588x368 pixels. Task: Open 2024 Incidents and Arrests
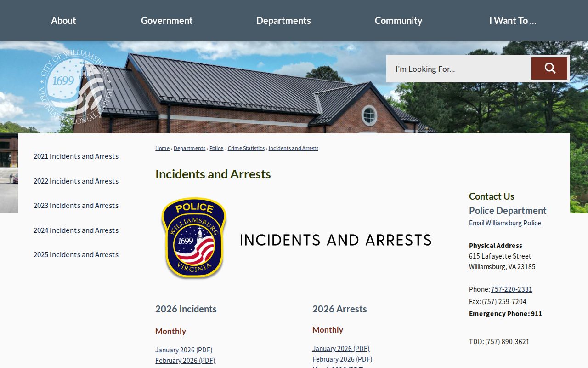point(76,230)
